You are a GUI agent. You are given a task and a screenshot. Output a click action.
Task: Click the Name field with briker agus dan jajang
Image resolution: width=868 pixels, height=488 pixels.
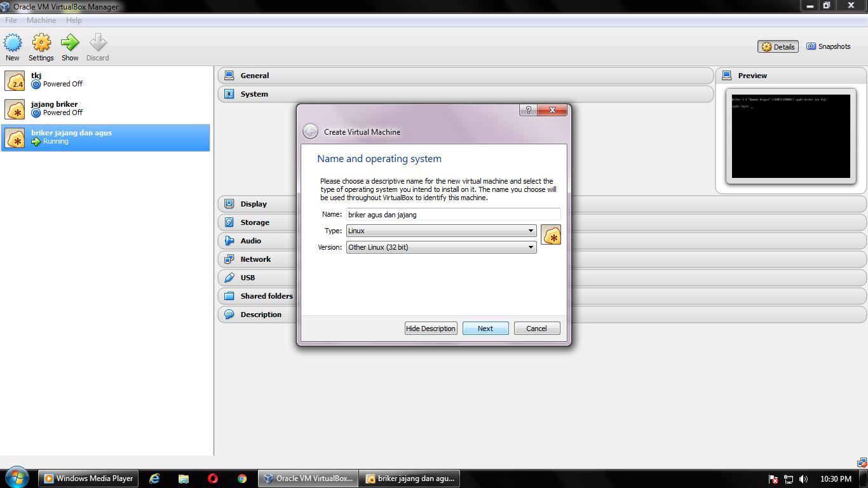pos(453,215)
